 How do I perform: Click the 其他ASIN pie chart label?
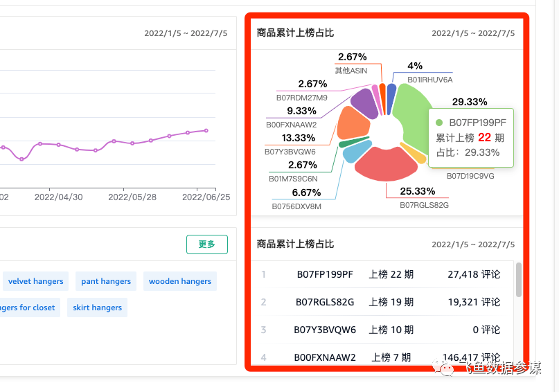point(351,71)
